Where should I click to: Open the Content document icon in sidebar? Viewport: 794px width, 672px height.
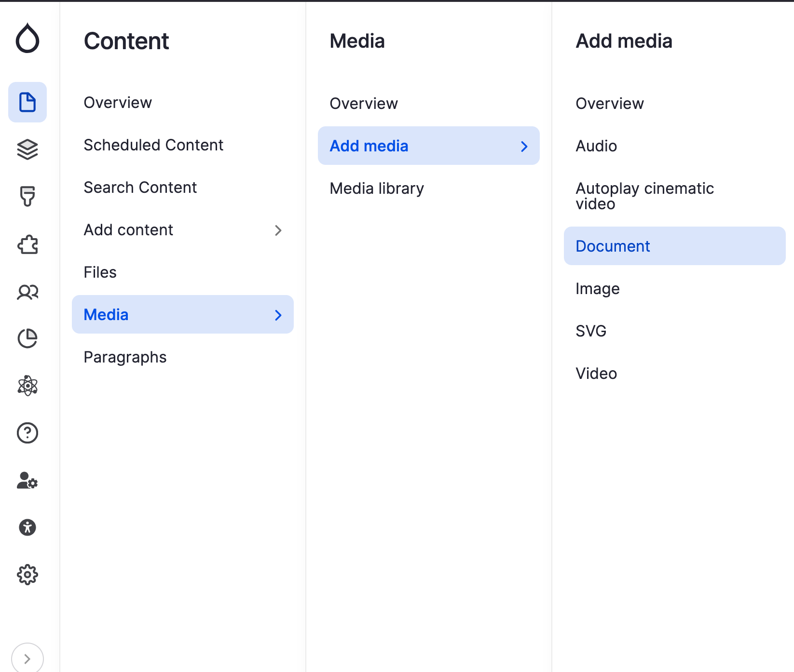click(27, 102)
